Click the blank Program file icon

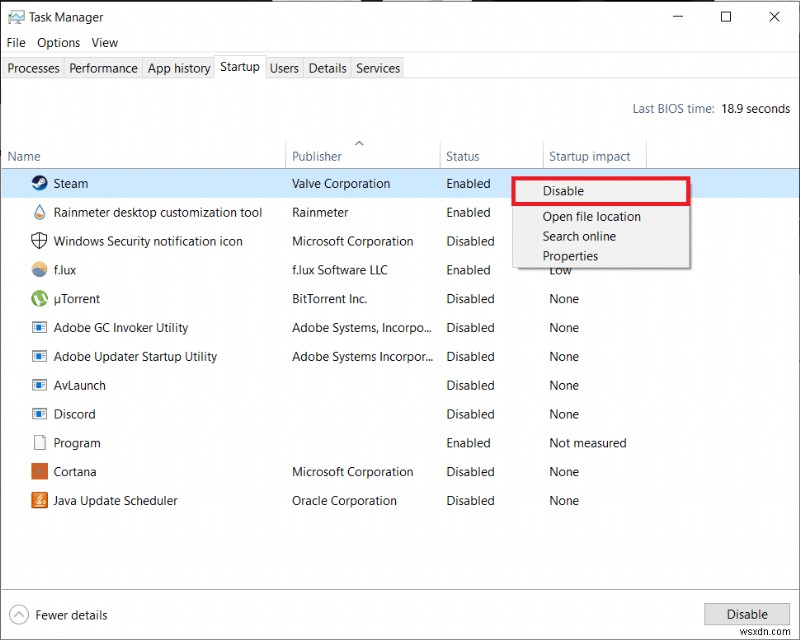pos(37,443)
